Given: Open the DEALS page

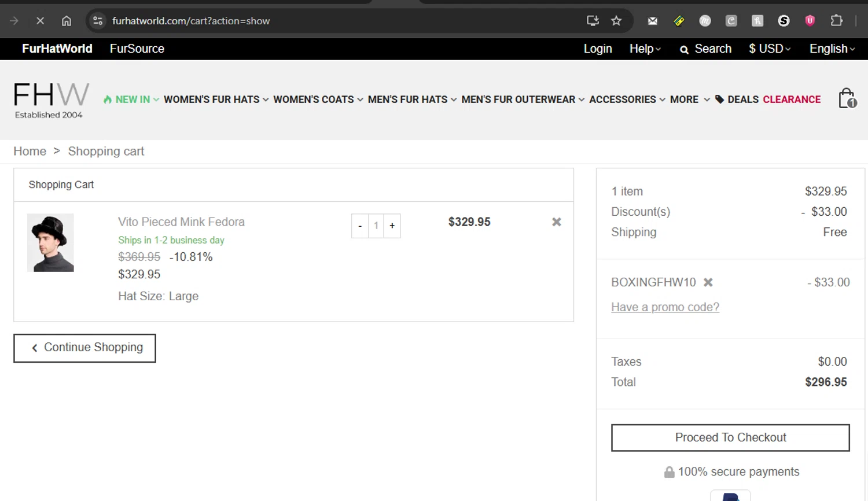Looking at the screenshot, I should click(x=737, y=100).
